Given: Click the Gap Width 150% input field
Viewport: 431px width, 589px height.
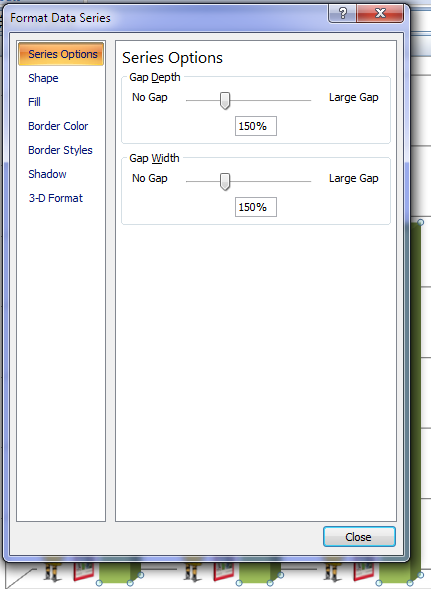Looking at the screenshot, I should [256, 207].
